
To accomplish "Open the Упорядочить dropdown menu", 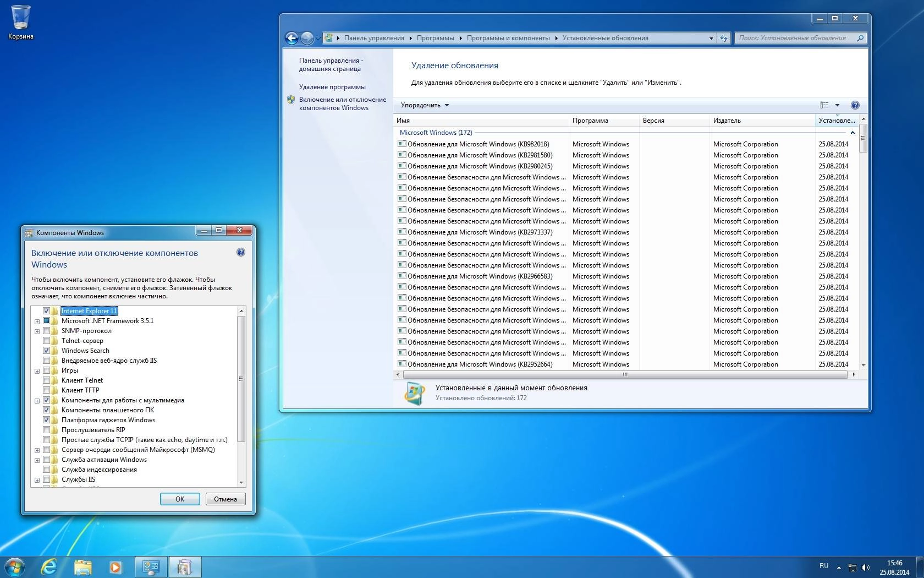I will click(425, 105).
